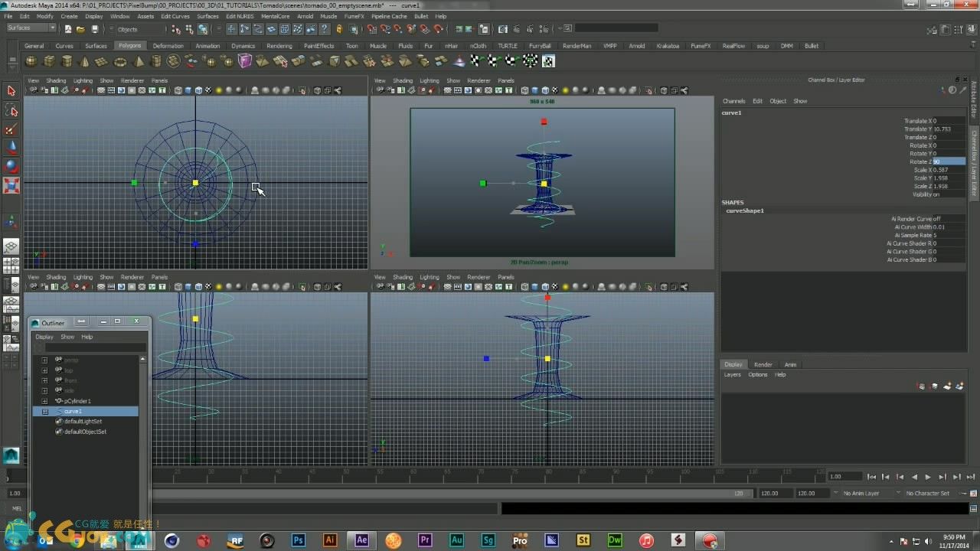Viewport: 980px width, 551px height.
Task: Click the Open Scene folder icon
Action: [x=80, y=29]
